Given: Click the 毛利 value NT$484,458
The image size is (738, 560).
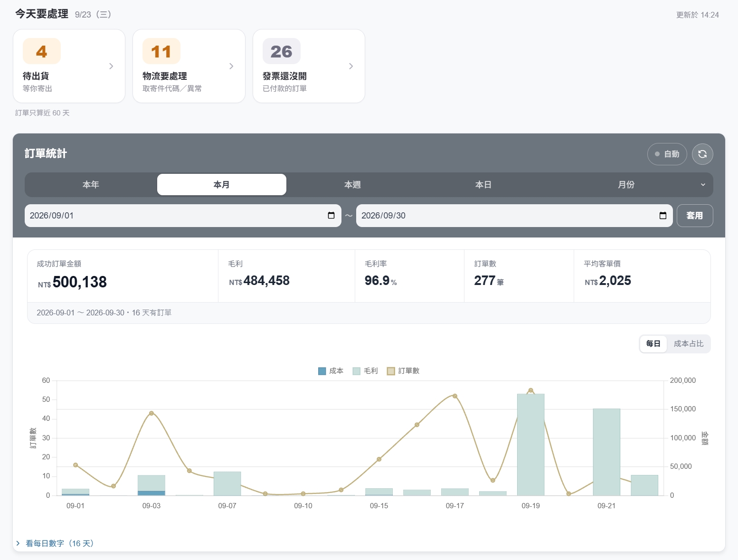Looking at the screenshot, I should point(259,281).
